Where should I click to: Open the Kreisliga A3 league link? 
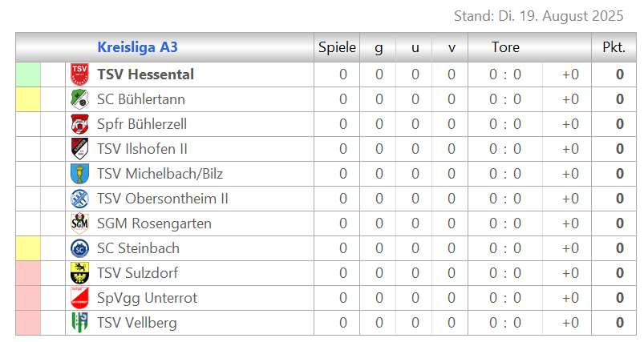pos(138,47)
